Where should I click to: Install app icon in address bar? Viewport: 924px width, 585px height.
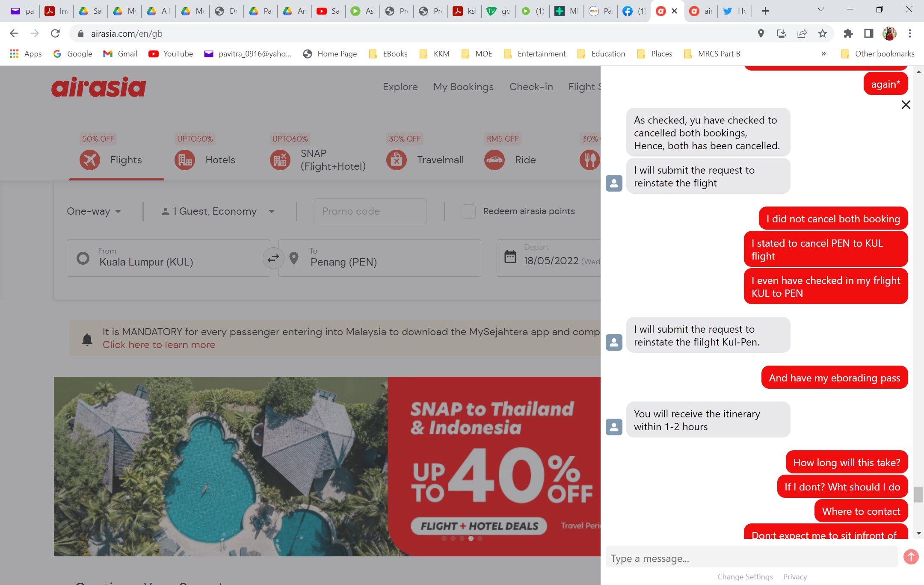click(782, 33)
